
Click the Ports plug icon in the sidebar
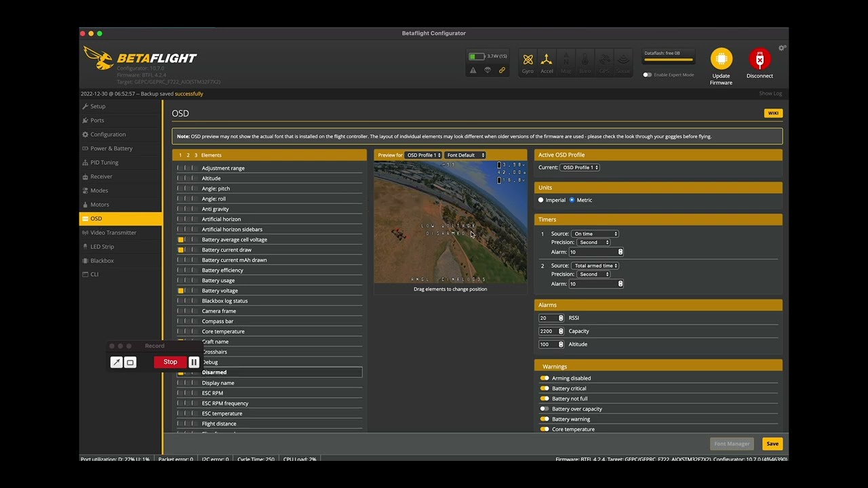tap(85, 121)
